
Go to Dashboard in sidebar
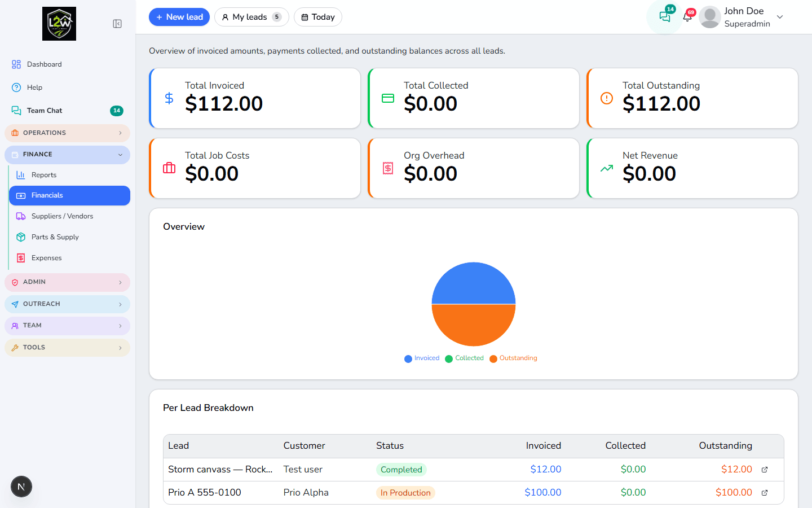(x=67, y=64)
